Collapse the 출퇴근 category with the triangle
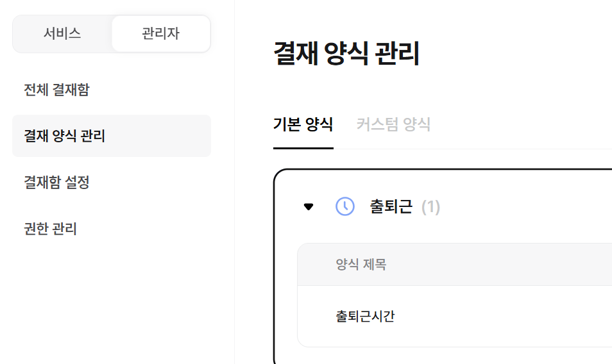Viewport: 612px width, 364px height. pos(309,207)
